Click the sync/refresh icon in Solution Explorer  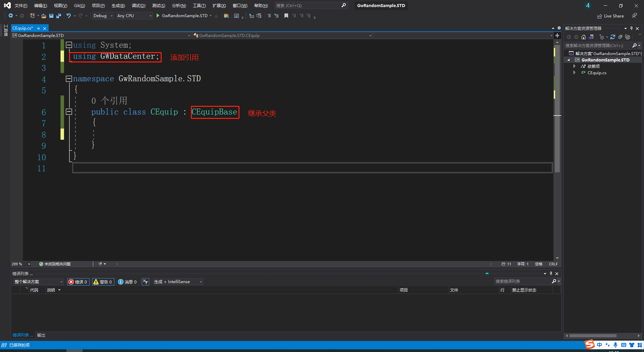pos(613,37)
